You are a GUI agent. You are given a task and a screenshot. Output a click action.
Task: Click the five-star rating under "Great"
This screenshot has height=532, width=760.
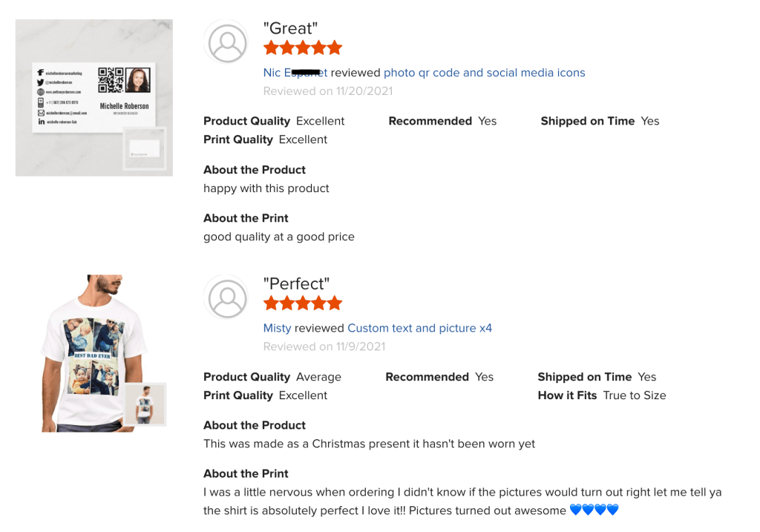[303, 48]
